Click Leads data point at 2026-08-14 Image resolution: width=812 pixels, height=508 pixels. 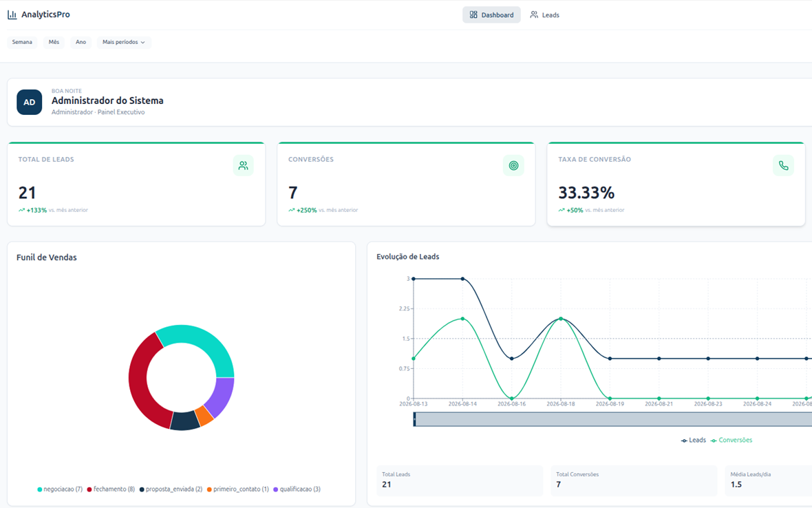(x=462, y=279)
